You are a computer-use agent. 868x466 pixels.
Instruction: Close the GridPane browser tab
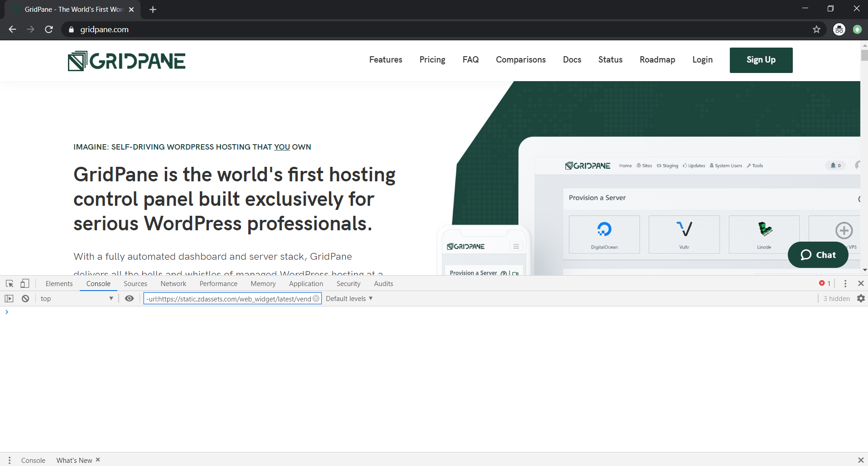131,10
